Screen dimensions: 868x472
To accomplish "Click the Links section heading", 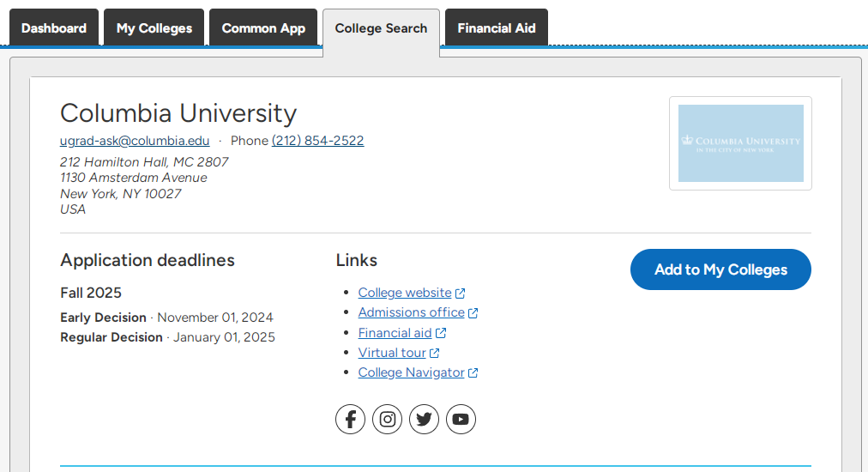I will tap(357, 260).
